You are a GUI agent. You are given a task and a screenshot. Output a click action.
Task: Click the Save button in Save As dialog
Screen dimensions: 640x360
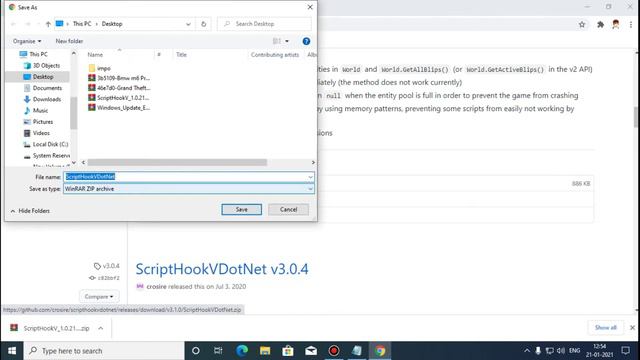(x=241, y=209)
